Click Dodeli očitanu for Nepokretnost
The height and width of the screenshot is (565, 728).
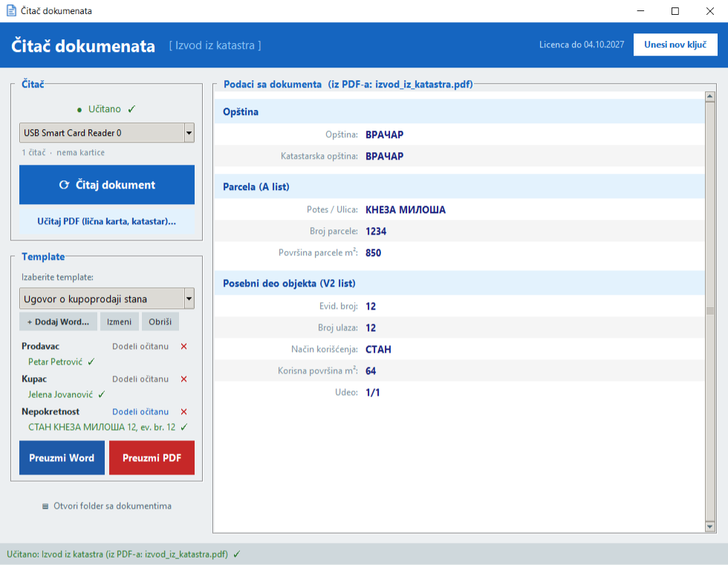(x=140, y=412)
